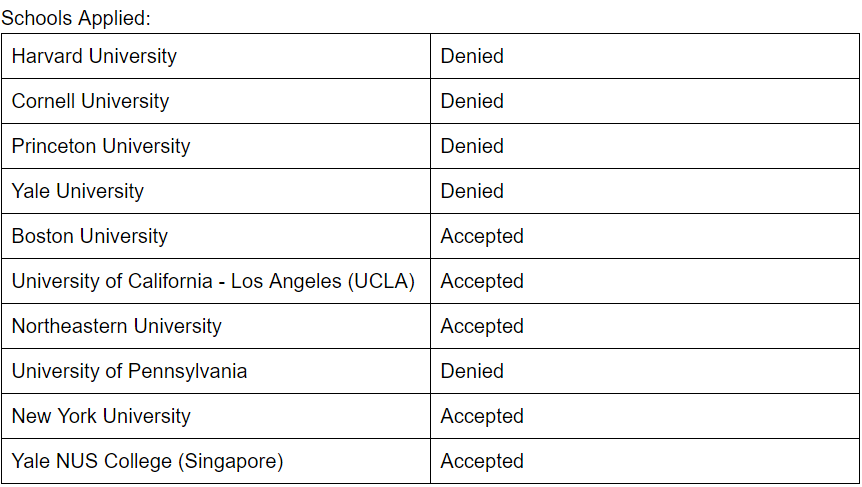Click the Accepted status beside Boston University
Screen dimensions: 862x487
point(482,236)
